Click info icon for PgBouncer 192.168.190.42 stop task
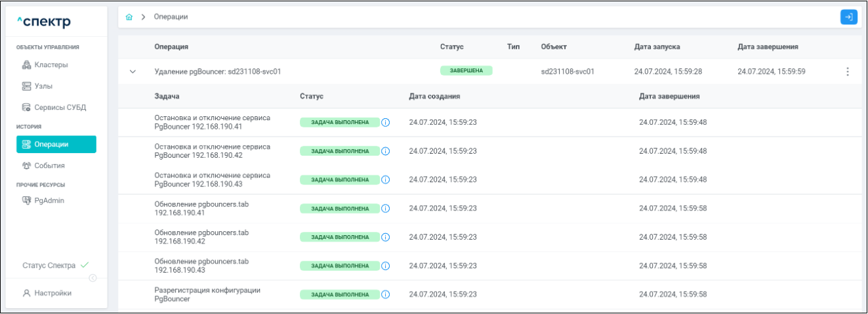Viewport: 868px width, 314px height. (386, 151)
